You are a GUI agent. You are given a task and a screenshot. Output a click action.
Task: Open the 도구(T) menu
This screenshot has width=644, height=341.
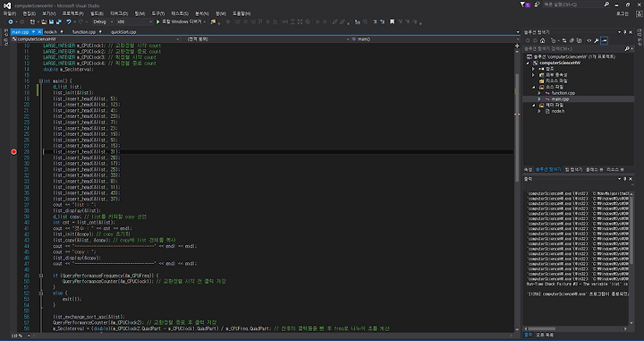157,13
